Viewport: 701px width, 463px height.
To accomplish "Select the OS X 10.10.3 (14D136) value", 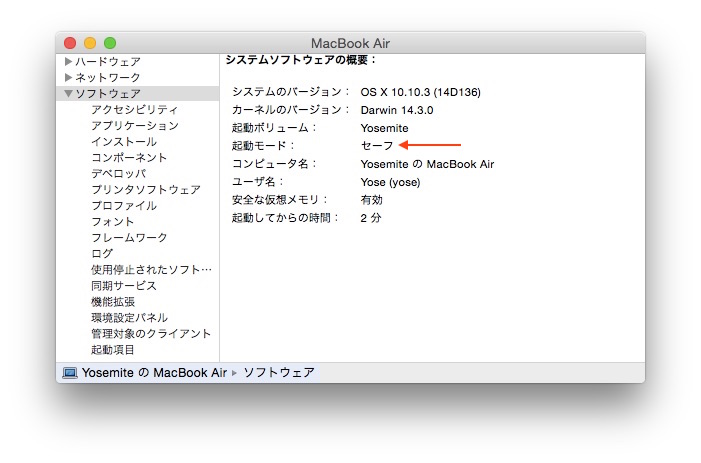I will coord(421,92).
